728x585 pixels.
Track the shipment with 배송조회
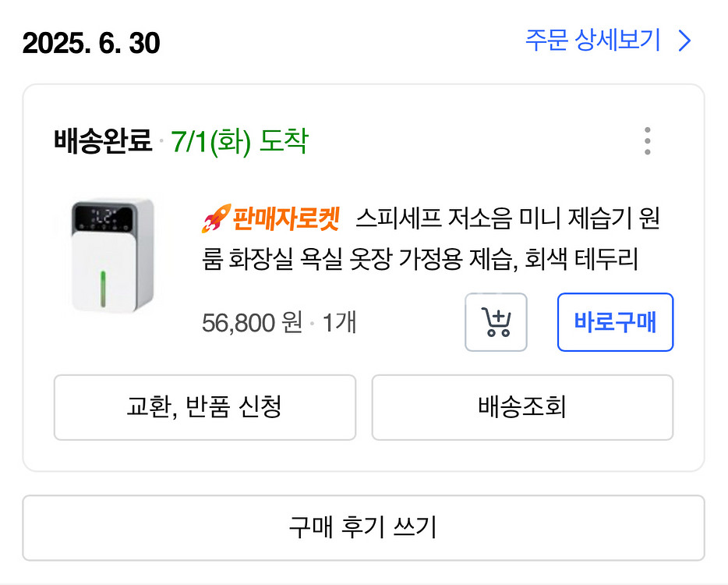coord(522,407)
